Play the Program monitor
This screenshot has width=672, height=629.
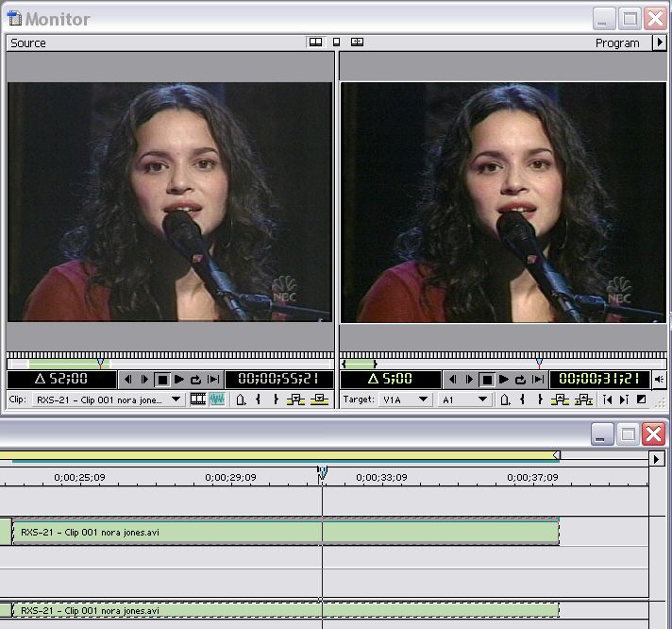click(504, 380)
